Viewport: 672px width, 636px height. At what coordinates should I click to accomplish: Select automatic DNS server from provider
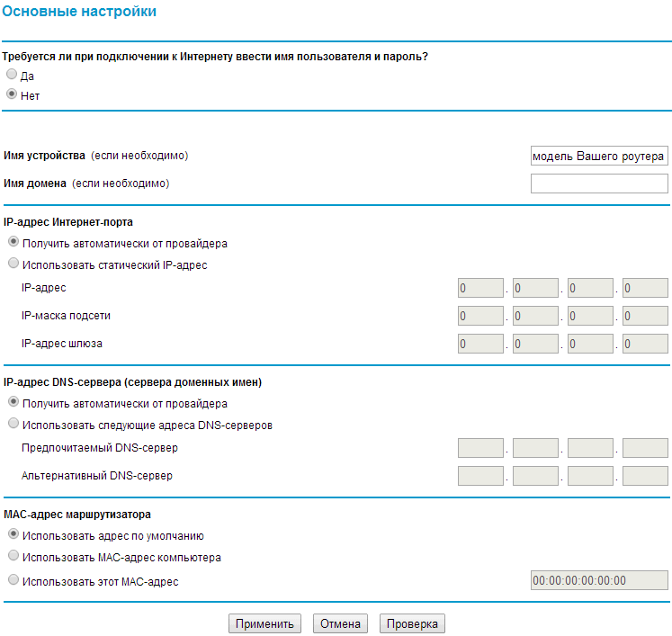pyautogui.click(x=13, y=401)
